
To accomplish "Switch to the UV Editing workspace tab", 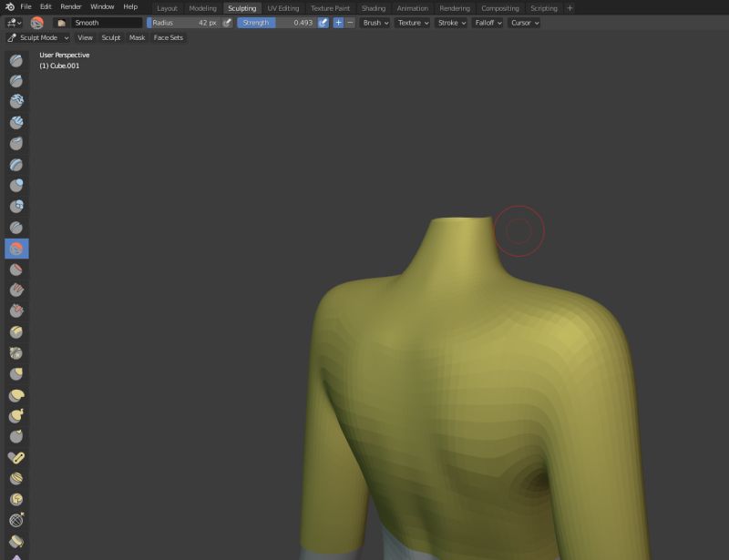I will (x=282, y=8).
